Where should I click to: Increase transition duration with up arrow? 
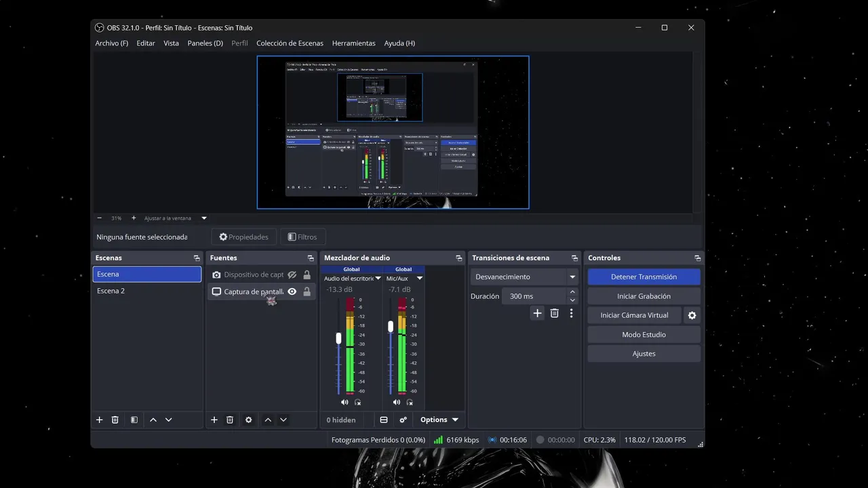click(572, 292)
